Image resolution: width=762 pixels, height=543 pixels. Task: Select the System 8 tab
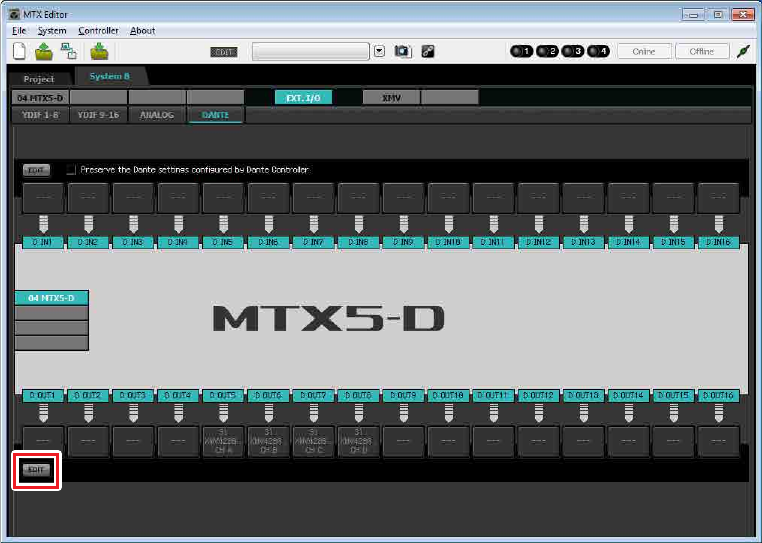coord(110,76)
